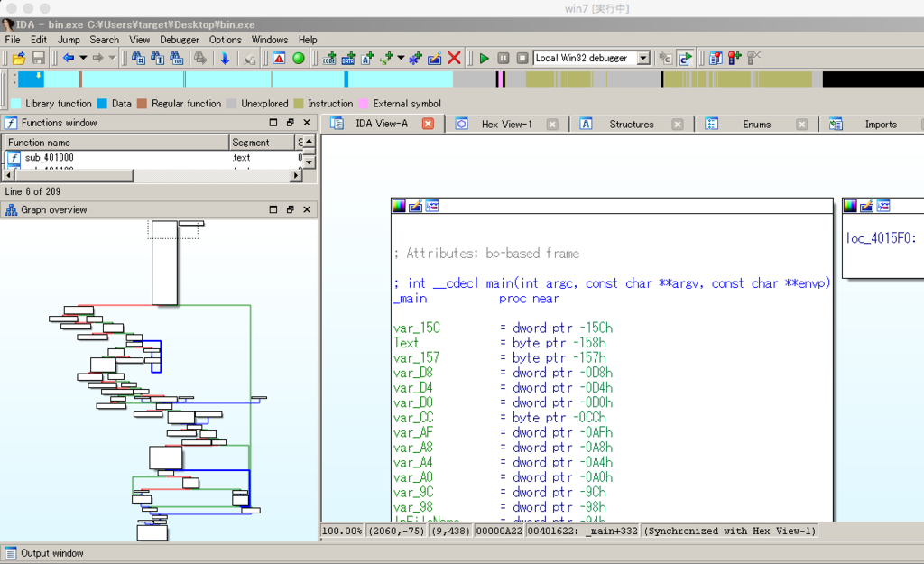Open the Debugger menu
Viewport: 924px width, 564px height.
[180, 40]
